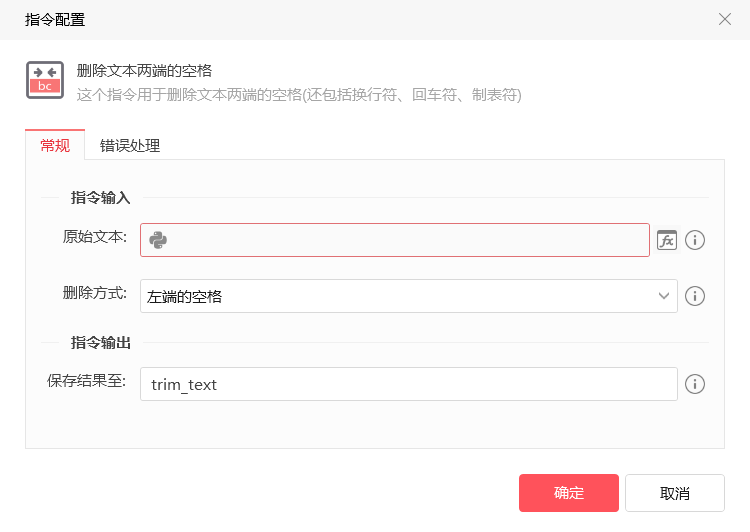Open the fx expression editor icon
750x532 pixels.
(x=667, y=240)
